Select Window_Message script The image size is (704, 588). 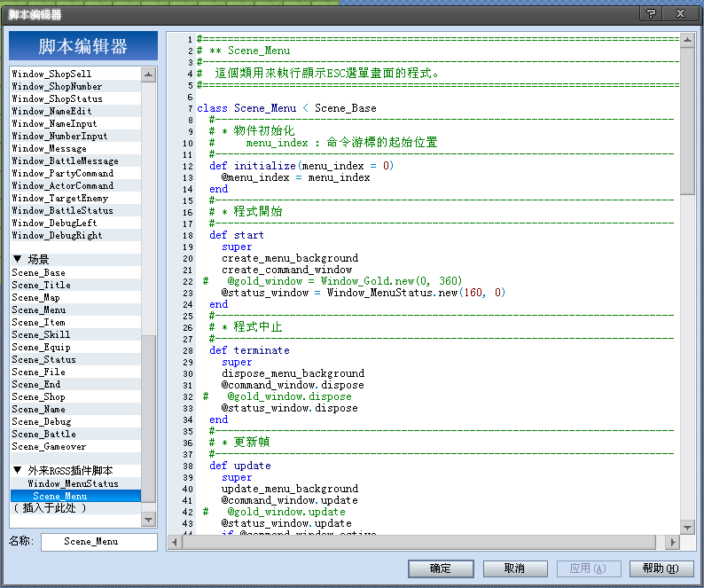[75, 148]
